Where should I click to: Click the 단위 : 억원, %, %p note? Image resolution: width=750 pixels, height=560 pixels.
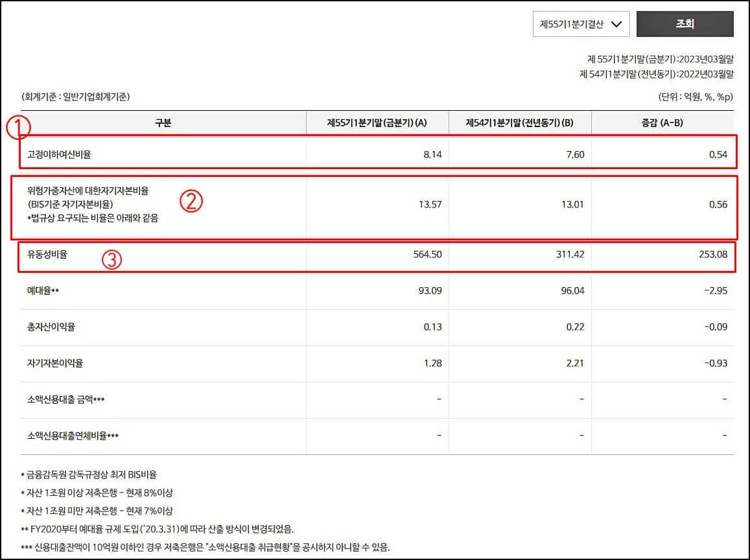[x=696, y=97]
